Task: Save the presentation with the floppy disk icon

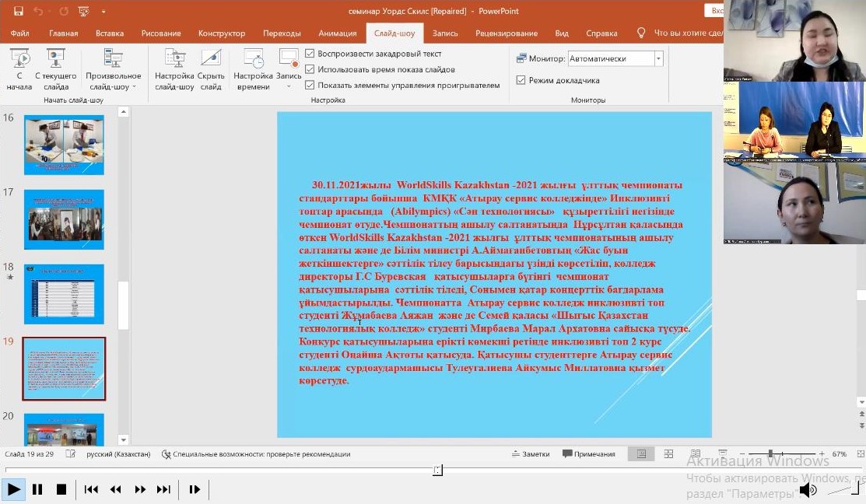Action: coord(18,11)
